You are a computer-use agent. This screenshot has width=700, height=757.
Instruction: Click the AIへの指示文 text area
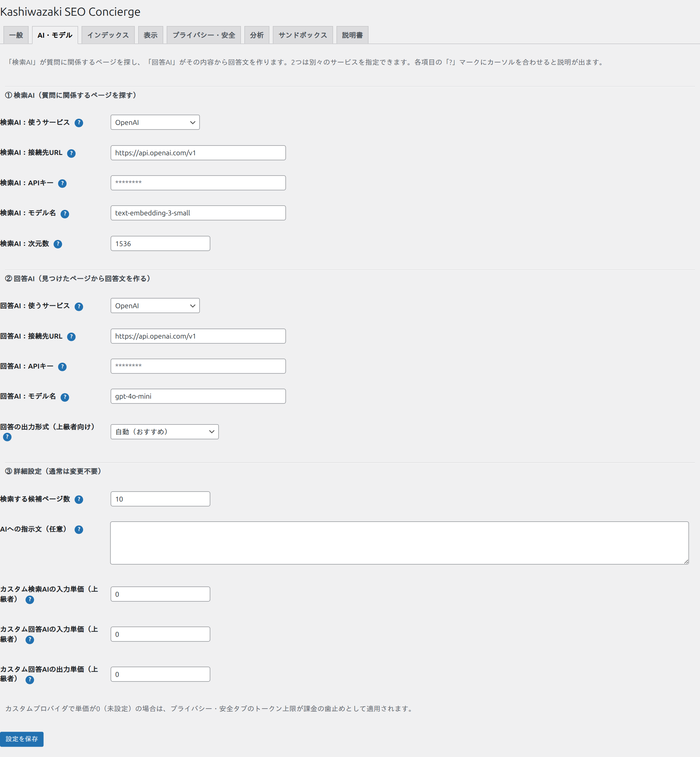[399, 543]
